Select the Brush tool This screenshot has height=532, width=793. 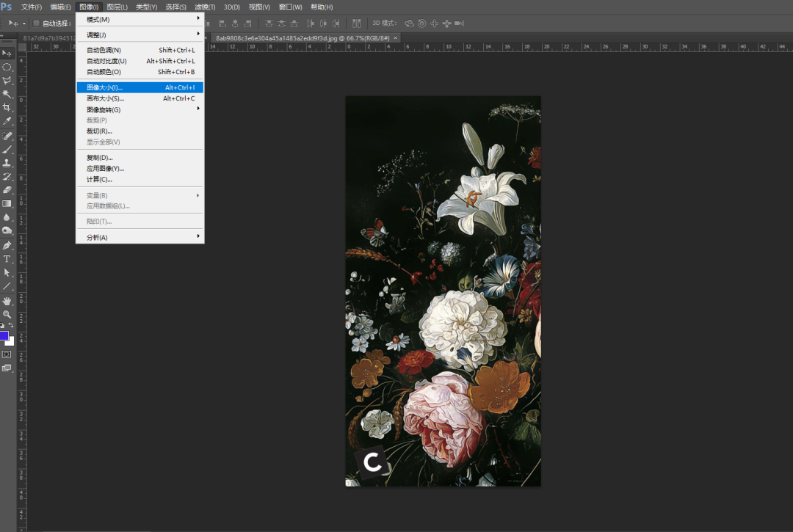(7, 150)
